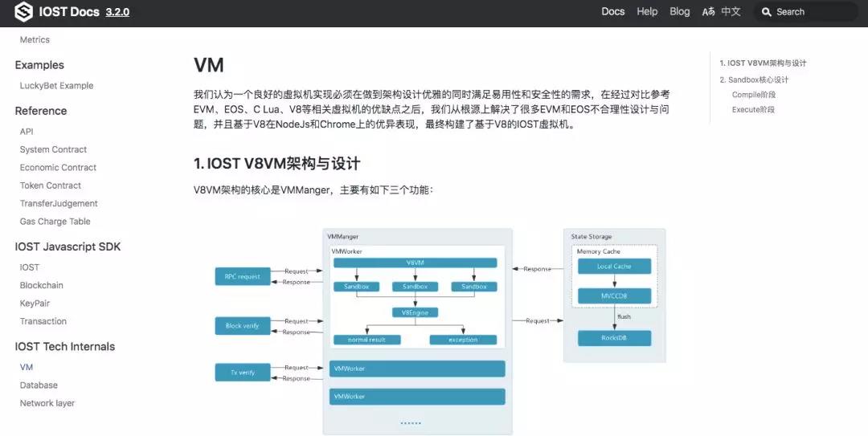Click the V8VM bar in diagram
Screen dimensions: 868x436
pos(415,263)
